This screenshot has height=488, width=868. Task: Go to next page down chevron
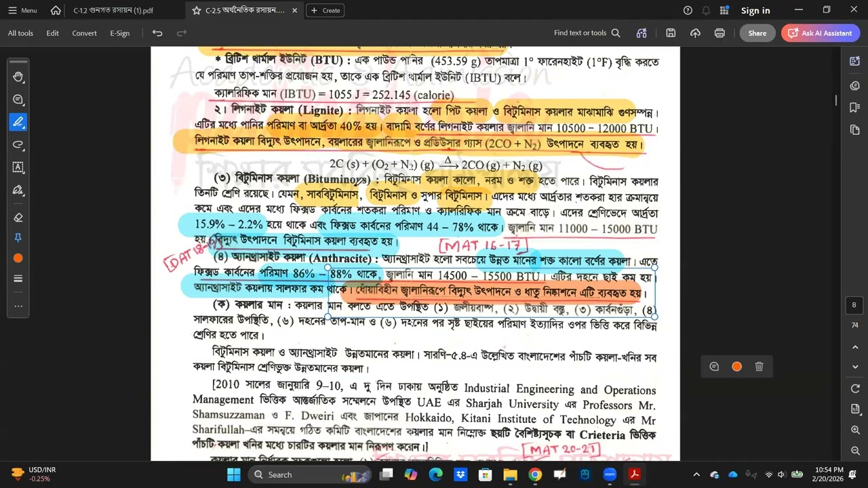pyautogui.click(x=854, y=367)
